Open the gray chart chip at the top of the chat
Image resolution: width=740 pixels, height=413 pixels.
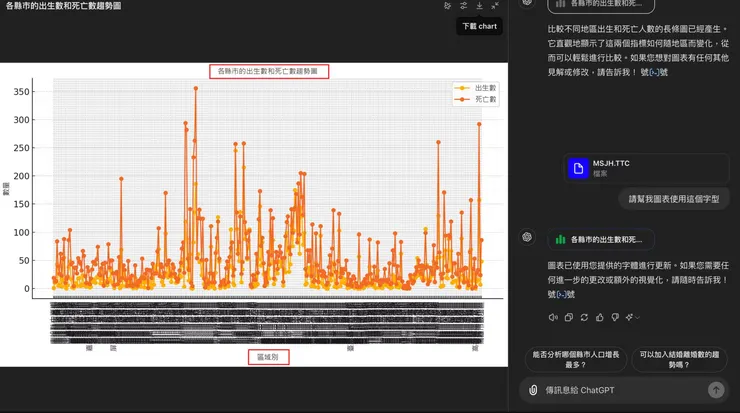coord(601,4)
